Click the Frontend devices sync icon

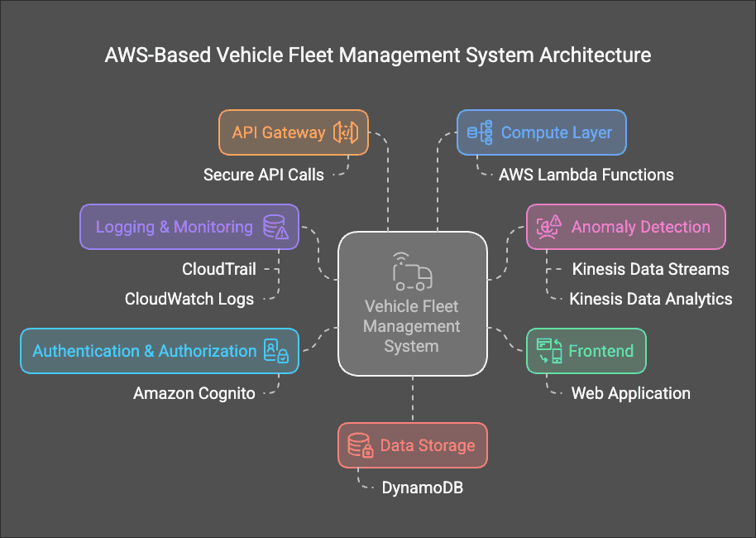pos(550,351)
